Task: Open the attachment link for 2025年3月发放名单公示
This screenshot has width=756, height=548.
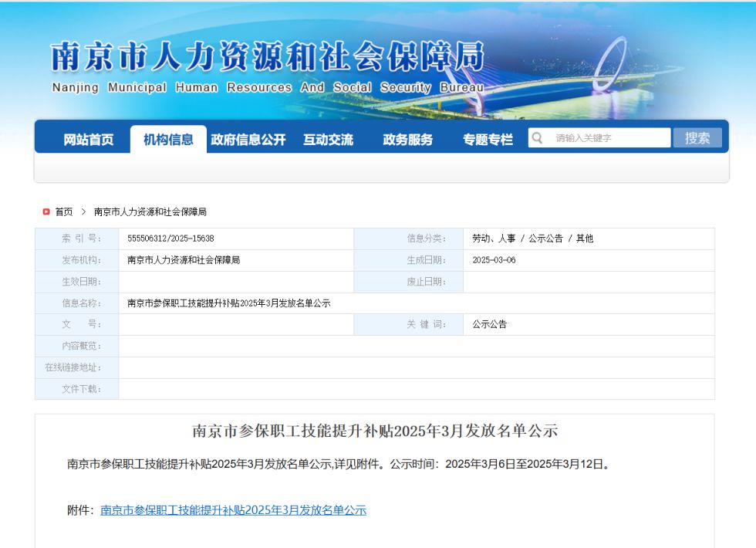Action: 233,510
